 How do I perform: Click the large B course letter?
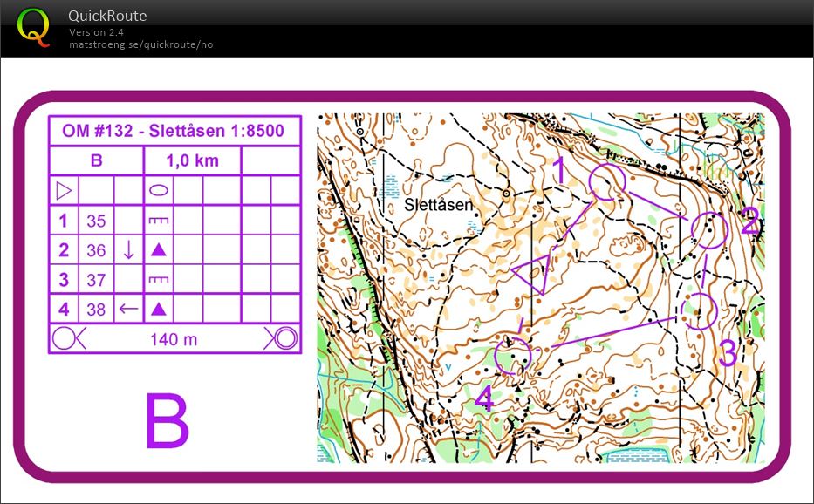coord(167,421)
